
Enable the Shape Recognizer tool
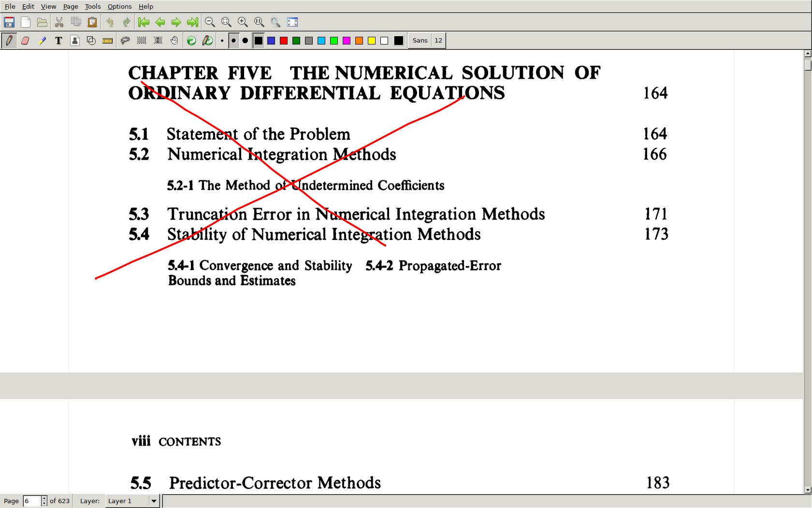(x=91, y=41)
